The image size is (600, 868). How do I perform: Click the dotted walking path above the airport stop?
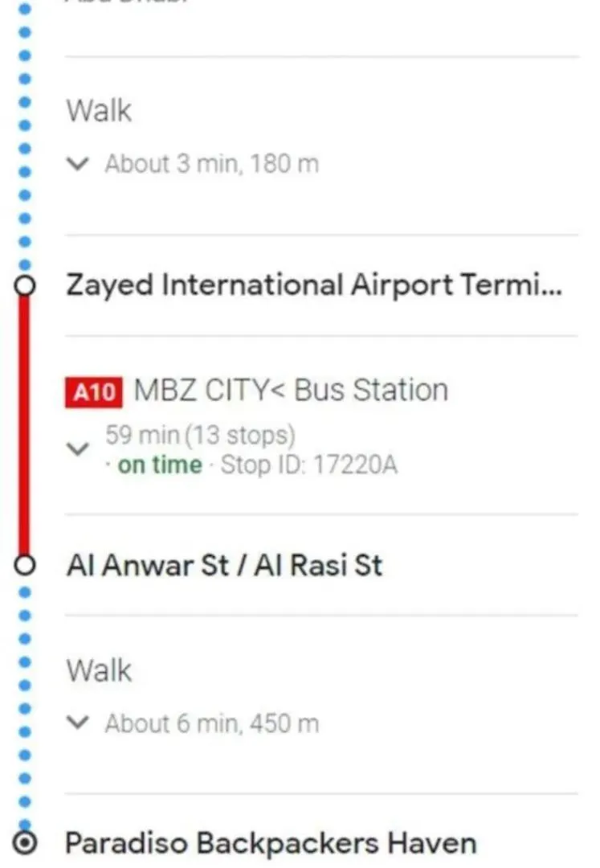24,137
